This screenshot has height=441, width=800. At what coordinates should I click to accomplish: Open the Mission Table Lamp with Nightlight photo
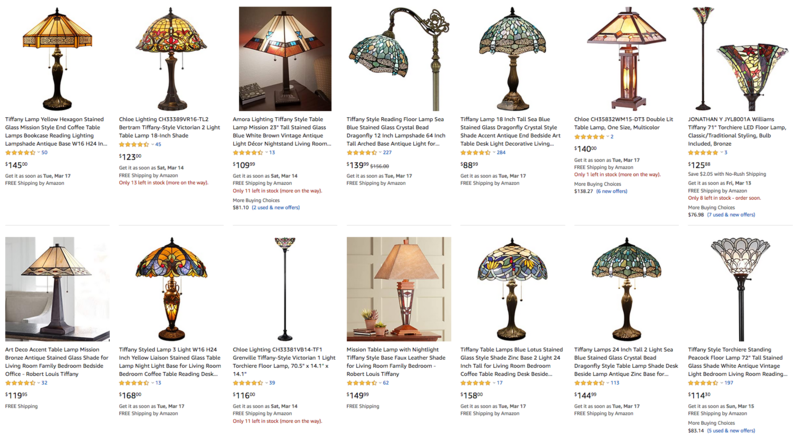click(x=399, y=289)
